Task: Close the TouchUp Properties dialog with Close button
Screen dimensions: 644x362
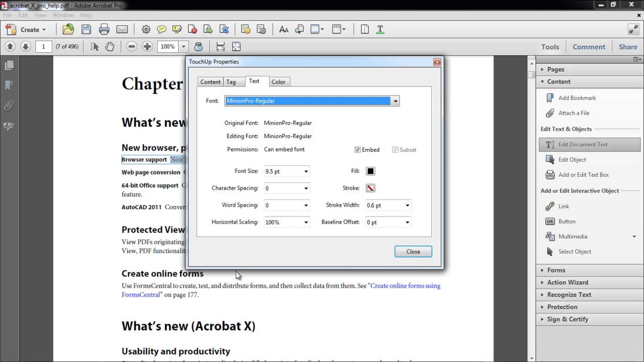Action: pyautogui.click(x=413, y=251)
